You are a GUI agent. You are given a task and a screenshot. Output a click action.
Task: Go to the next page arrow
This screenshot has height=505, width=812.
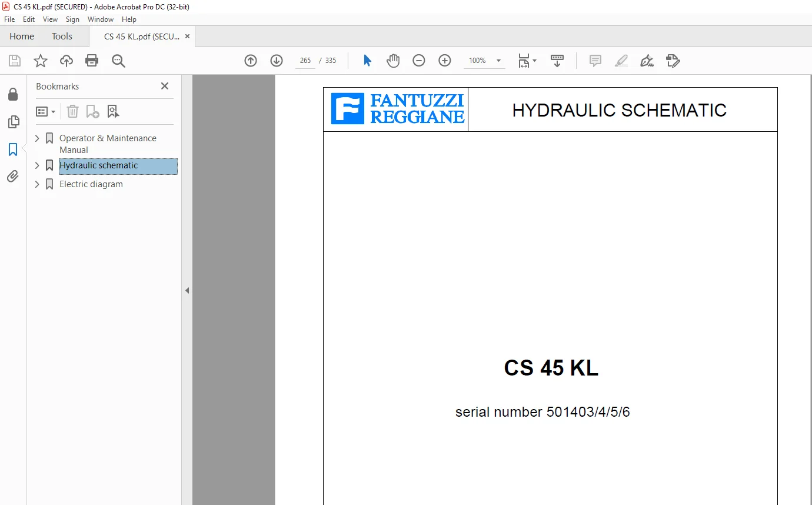click(277, 61)
